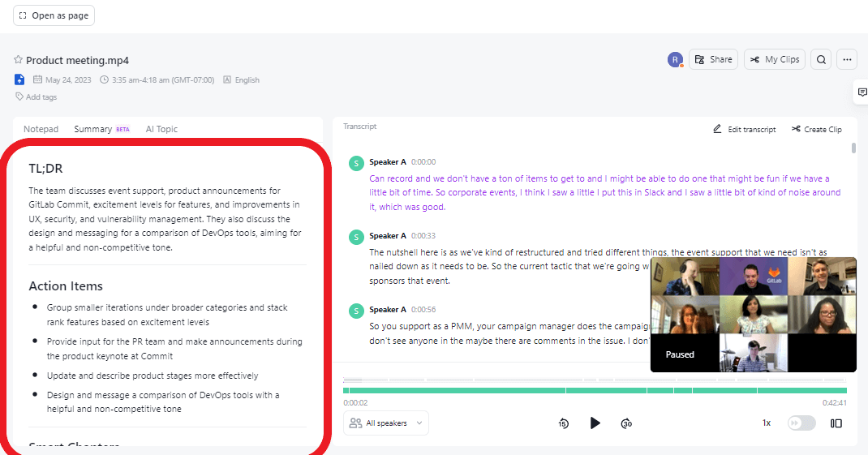Toggle the skip silence switch

tap(801, 423)
